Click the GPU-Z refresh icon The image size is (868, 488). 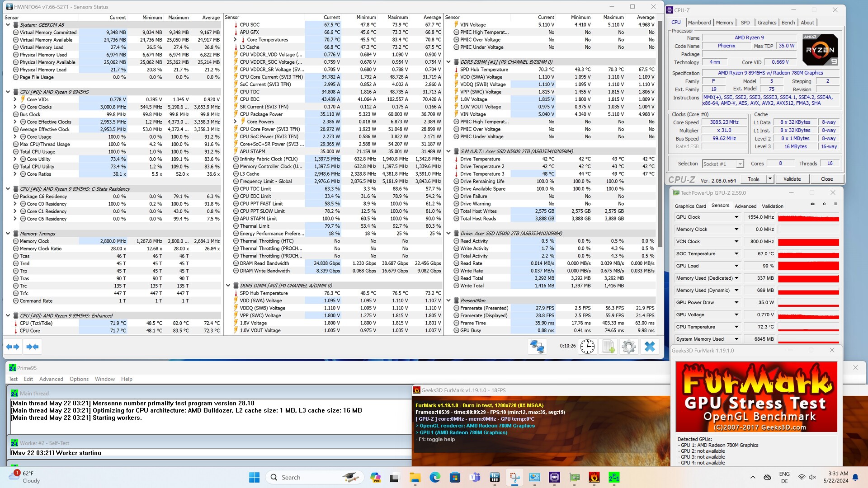[824, 204]
